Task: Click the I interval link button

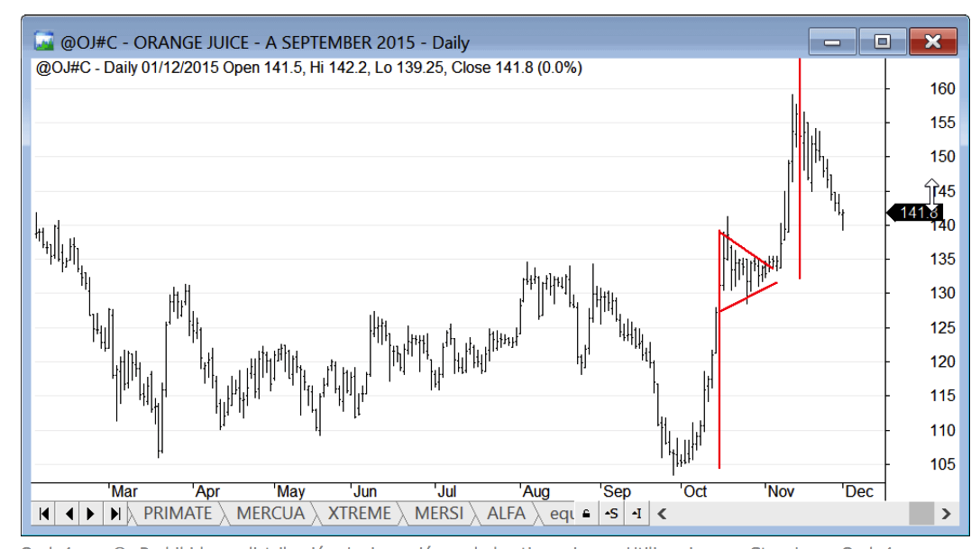Action: (637, 514)
